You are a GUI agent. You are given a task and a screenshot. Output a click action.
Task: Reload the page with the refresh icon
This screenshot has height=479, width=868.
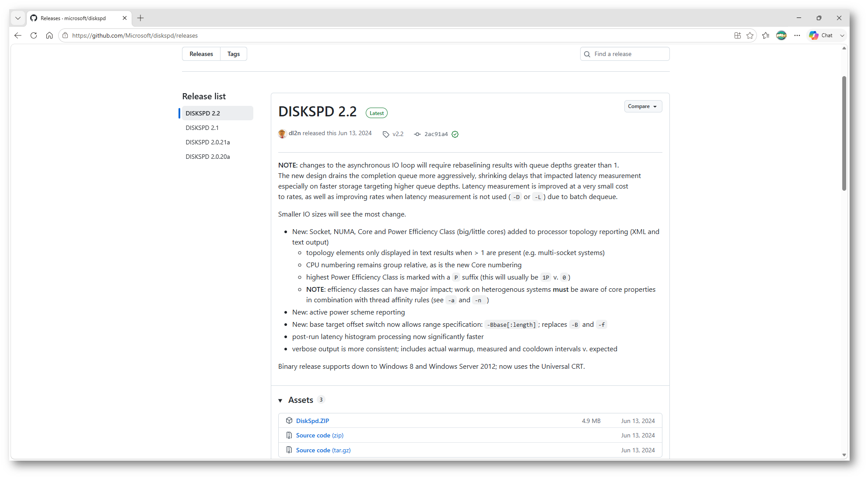pos(34,35)
